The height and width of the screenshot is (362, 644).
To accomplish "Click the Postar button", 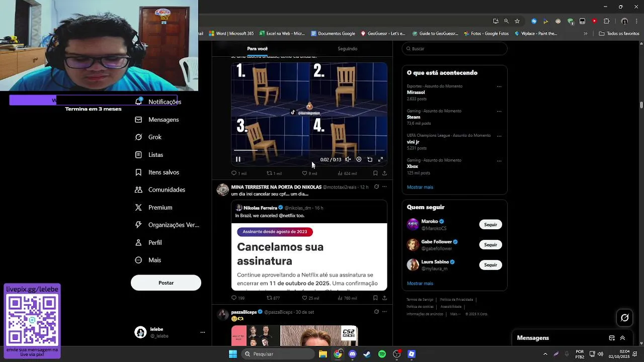I will (166, 283).
